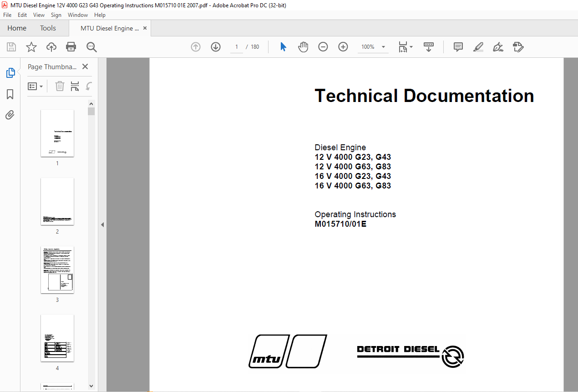Open the Attachments paperclip panel
The width and height of the screenshot is (578, 392).
[x=10, y=115]
